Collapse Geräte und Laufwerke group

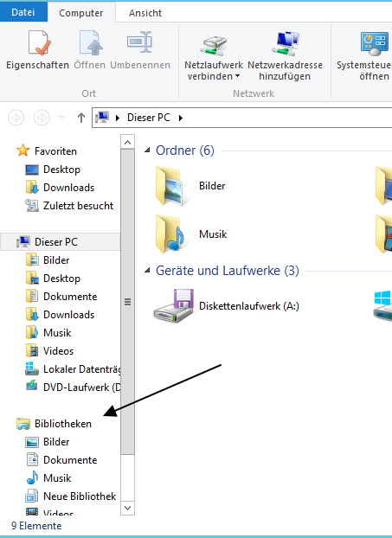(x=147, y=271)
